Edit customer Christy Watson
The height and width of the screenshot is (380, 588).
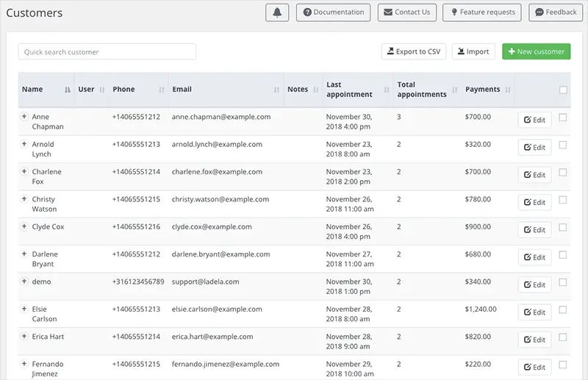pyautogui.click(x=535, y=202)
